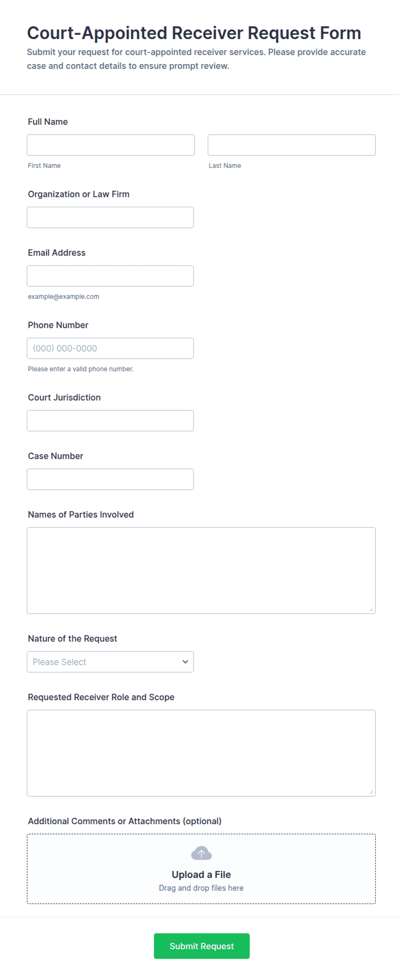The width and height of the screenshot is (399, 980).
Task: Click the Nature of the Request chevron arrow
Action: [185, 661]
